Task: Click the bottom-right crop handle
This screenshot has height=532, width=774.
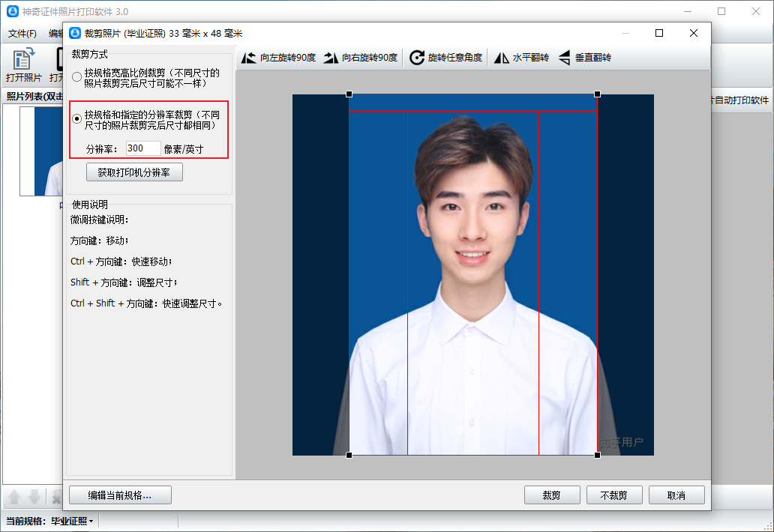Action: point(597,455)
